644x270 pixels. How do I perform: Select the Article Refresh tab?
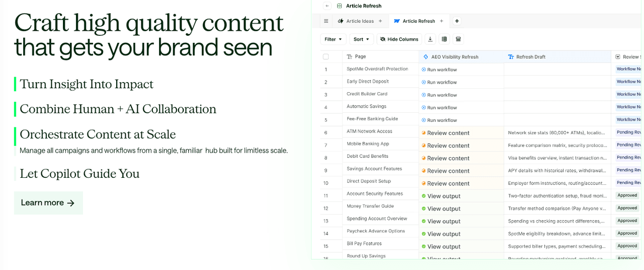tap(419, 21)
